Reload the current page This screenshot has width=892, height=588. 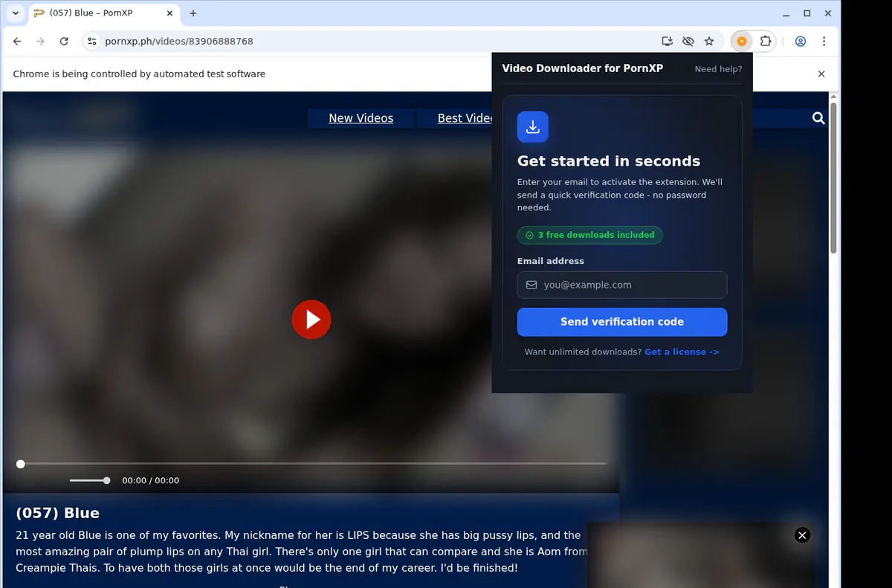[64, 42]
